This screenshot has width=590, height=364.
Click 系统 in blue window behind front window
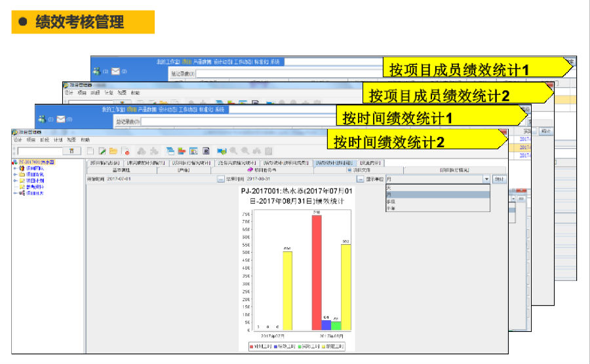point(220,109)
